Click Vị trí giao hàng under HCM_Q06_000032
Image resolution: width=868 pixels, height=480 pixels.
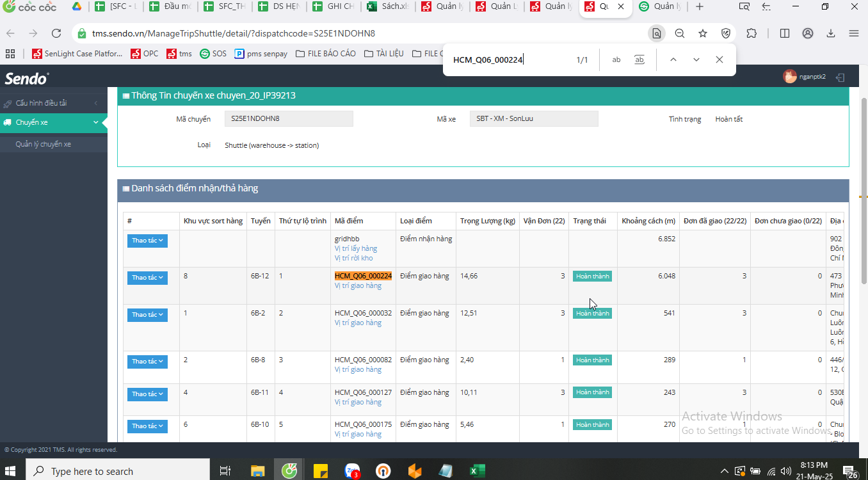(358, 323)
